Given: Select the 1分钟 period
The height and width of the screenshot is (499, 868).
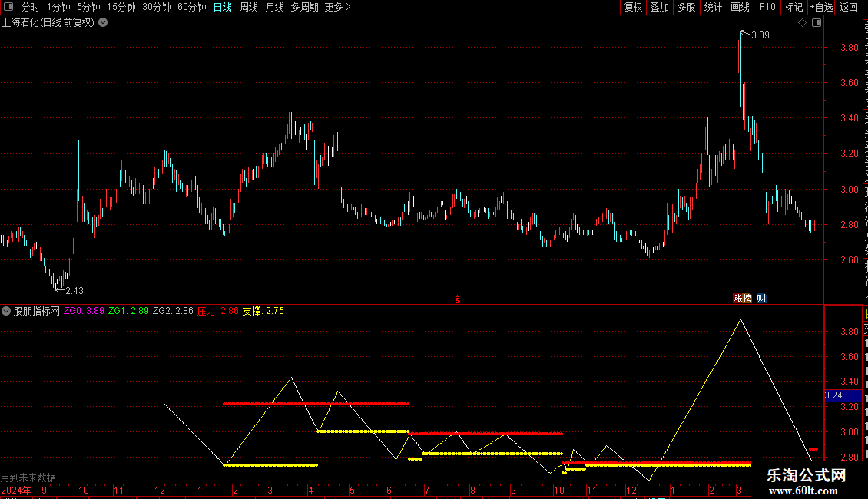Looking at the screenshot, I should click(58, 7).
